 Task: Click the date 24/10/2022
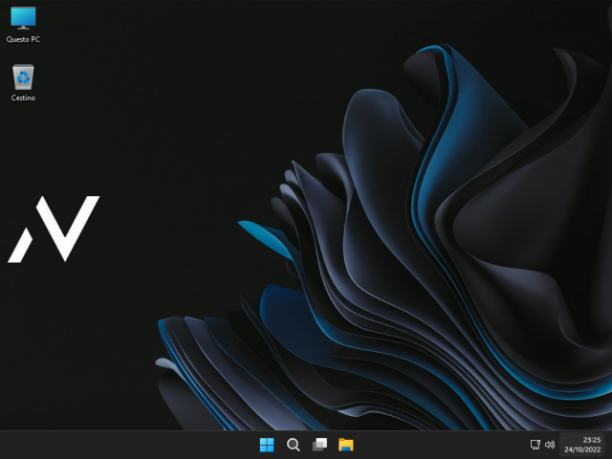(582, 450)
